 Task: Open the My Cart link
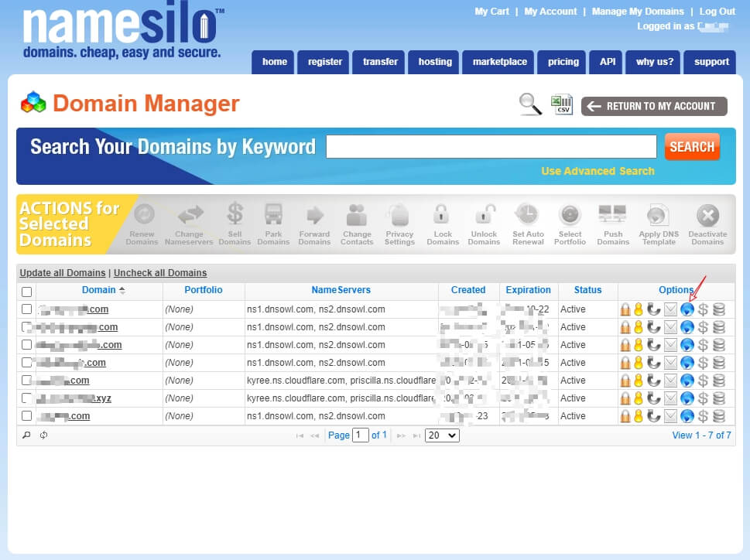[491, 12]
